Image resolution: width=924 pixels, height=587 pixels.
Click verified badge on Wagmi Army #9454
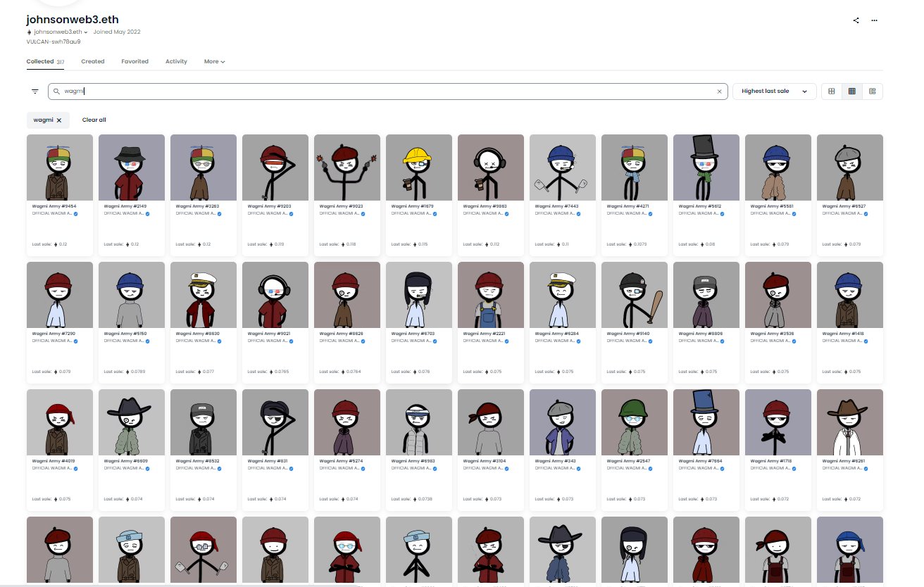75,213
